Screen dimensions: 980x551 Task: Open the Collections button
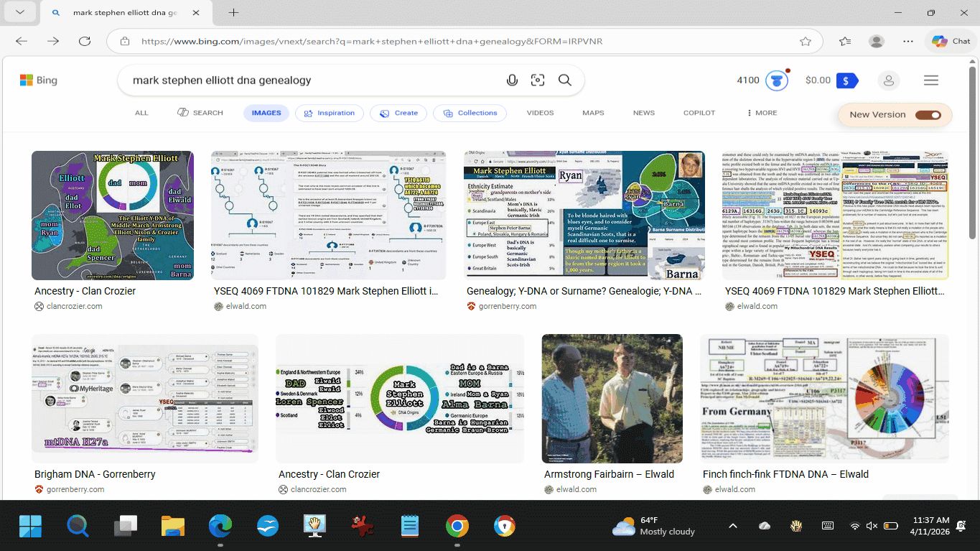(x=470, y=113)
